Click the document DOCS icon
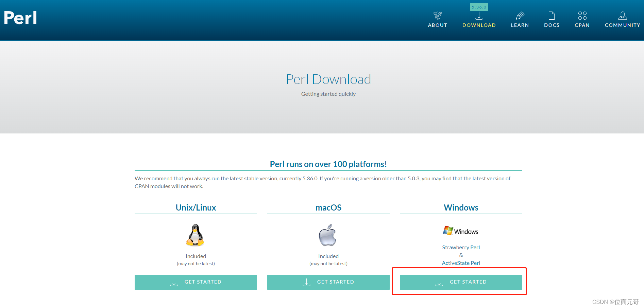 point(552,15)
